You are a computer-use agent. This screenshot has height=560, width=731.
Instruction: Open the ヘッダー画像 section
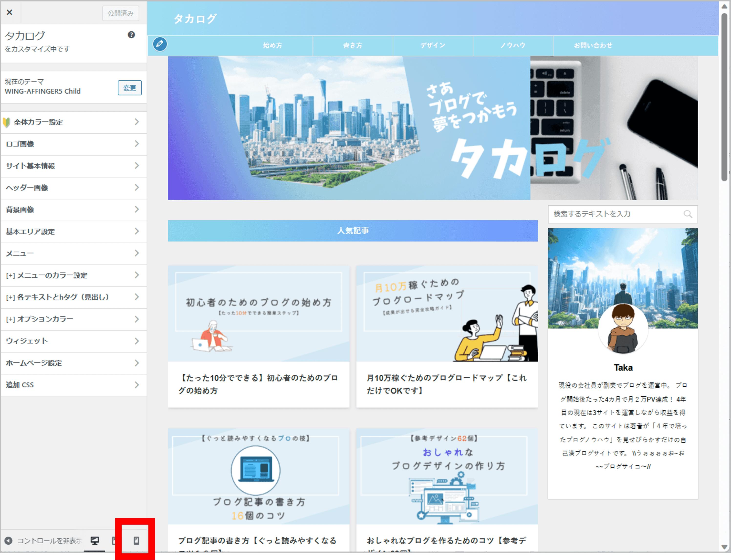coord(74,188)
